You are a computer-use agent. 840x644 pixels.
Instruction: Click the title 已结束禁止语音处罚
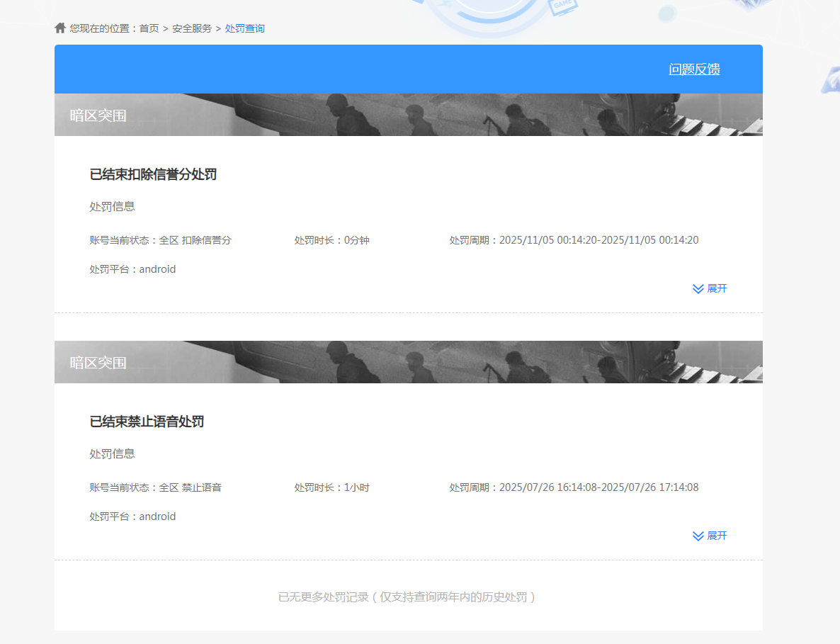point(145,422)
